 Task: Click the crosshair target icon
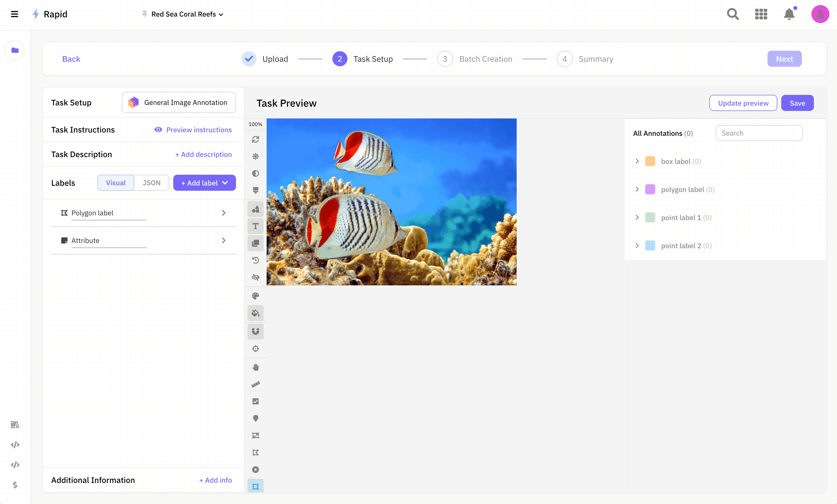click(x=256, y=349)
